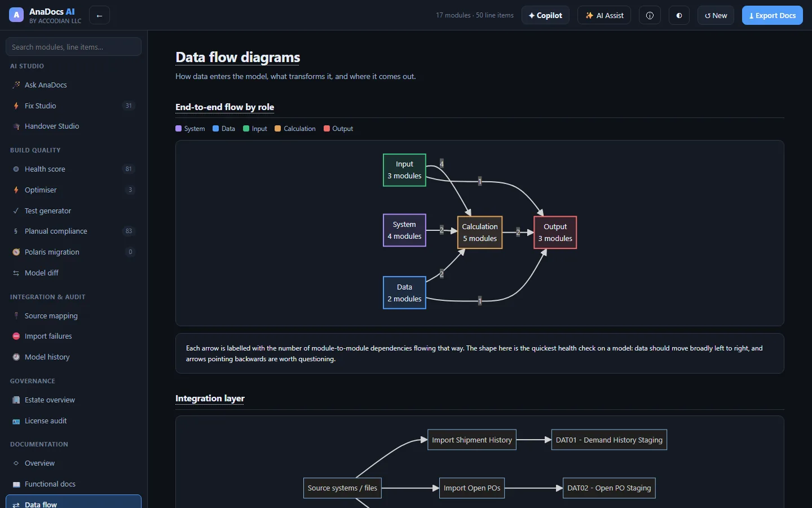Click Test generator checkmark icon
812x508 pixels.
pos(16,211)
